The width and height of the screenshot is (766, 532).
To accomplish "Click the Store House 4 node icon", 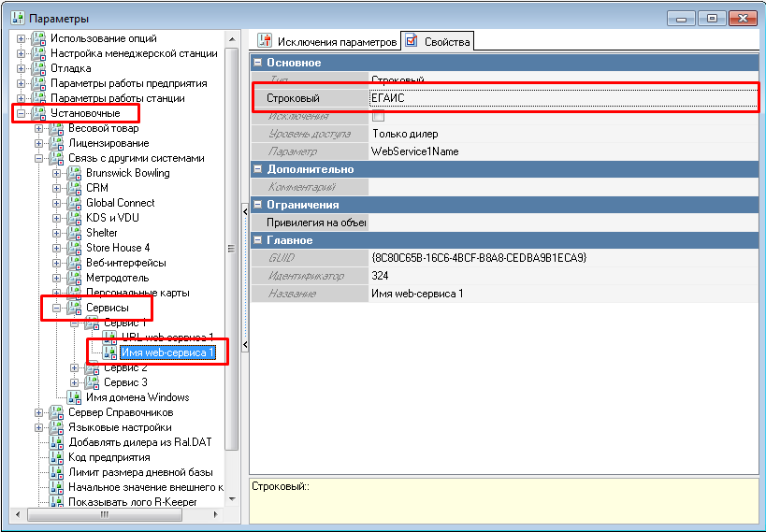I will click(74, 248).
